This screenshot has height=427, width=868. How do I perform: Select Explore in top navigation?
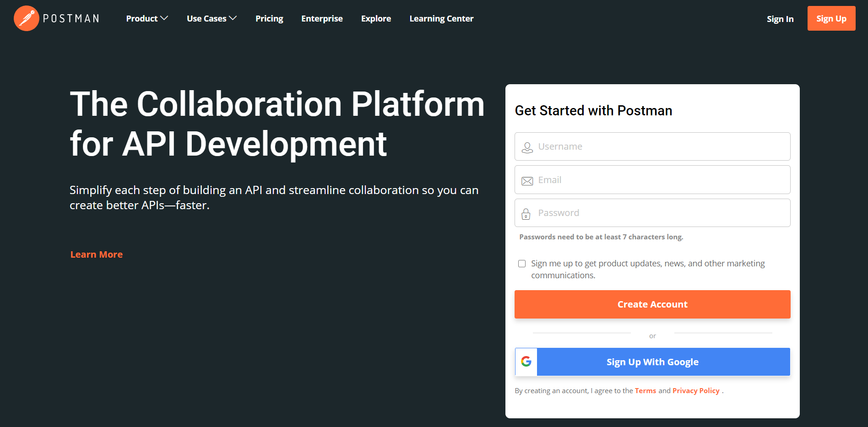(x=376, y=18)
